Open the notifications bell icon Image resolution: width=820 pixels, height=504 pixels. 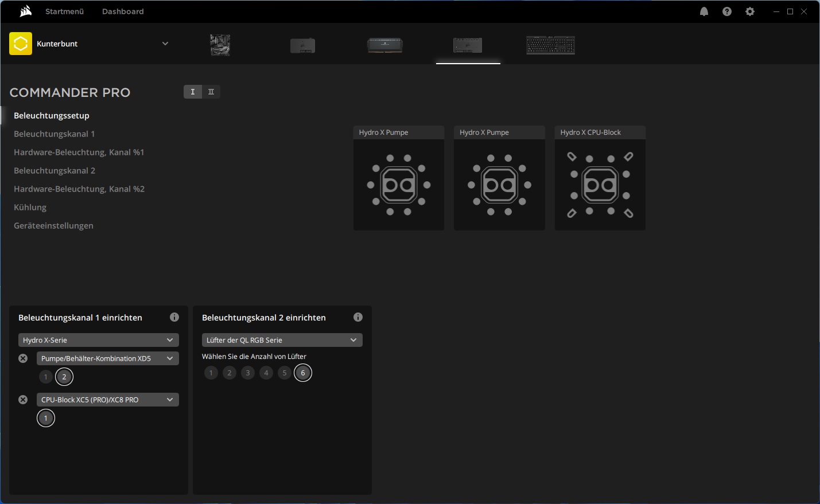point(704,11)
